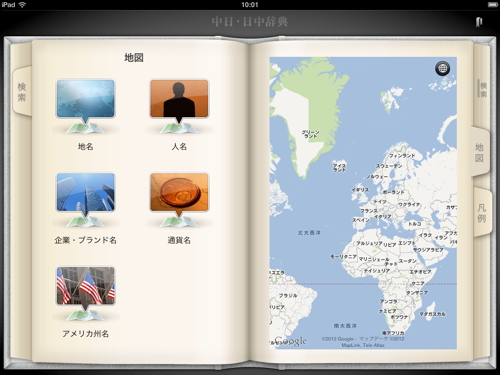Tap the iPad Wi-Fi status icon
The width and height of the screenshot is (500, 375).
22,5
